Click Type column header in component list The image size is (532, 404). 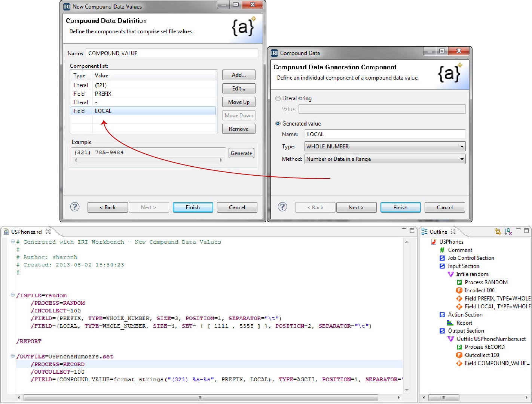[81, 75]
